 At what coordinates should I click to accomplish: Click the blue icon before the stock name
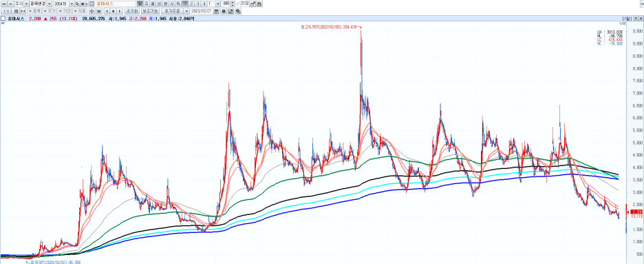[92, 3]
